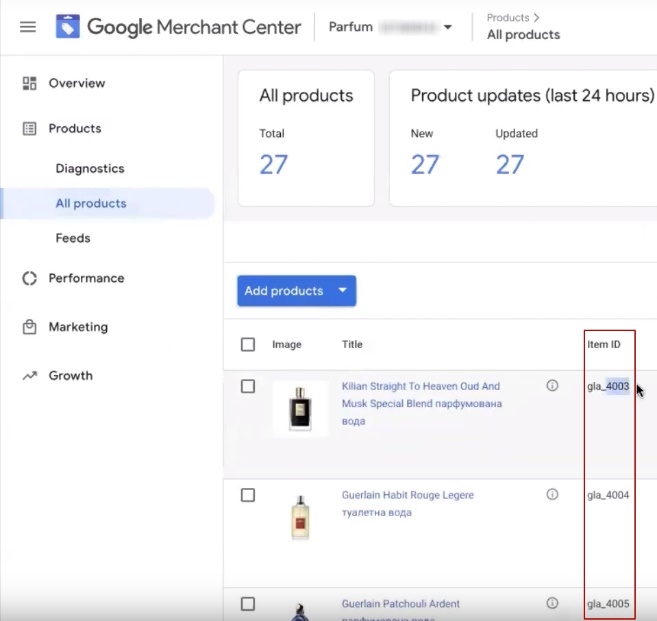This screenshot has width=657, height=621.
Task: Open Diagnostics under Products
Action: pyautogui.click(x=90, y=169)
